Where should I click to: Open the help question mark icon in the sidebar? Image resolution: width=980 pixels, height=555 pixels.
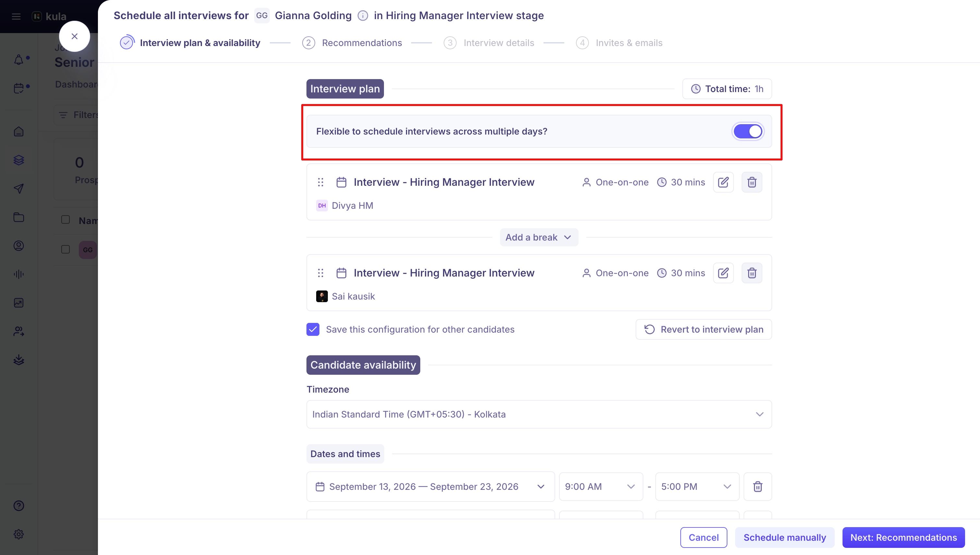pyautogui.click(x=19, y=506)
